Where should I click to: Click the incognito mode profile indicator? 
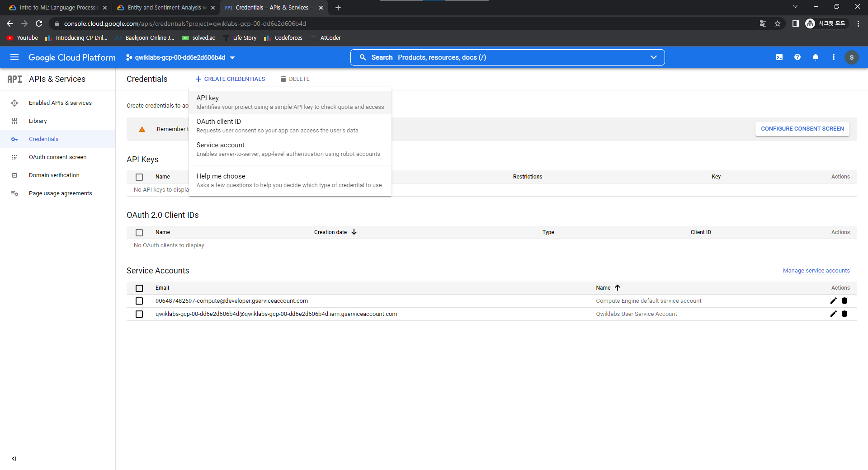[x=826, y=23]
